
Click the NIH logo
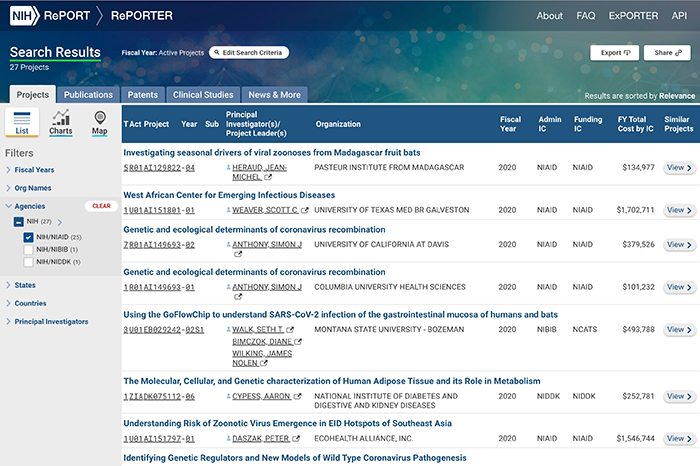point(25,16)
